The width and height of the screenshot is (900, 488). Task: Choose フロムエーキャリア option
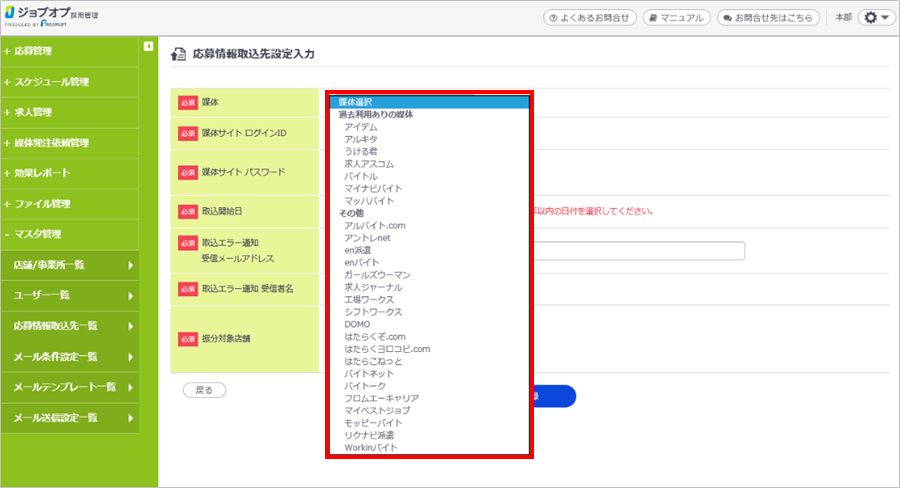[x=381, y=398]
